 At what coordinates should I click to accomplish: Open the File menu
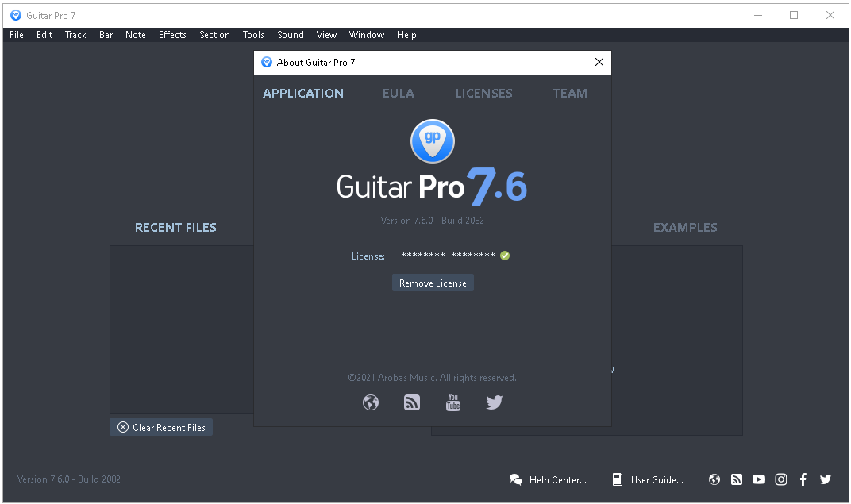[17, 35]
